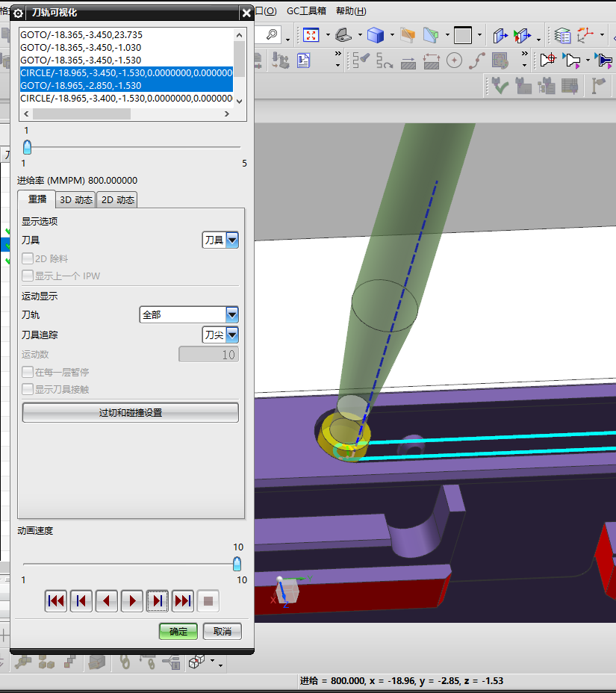Play the tool path forward
This screenshot has width=616, height=693.
[132, 601]
